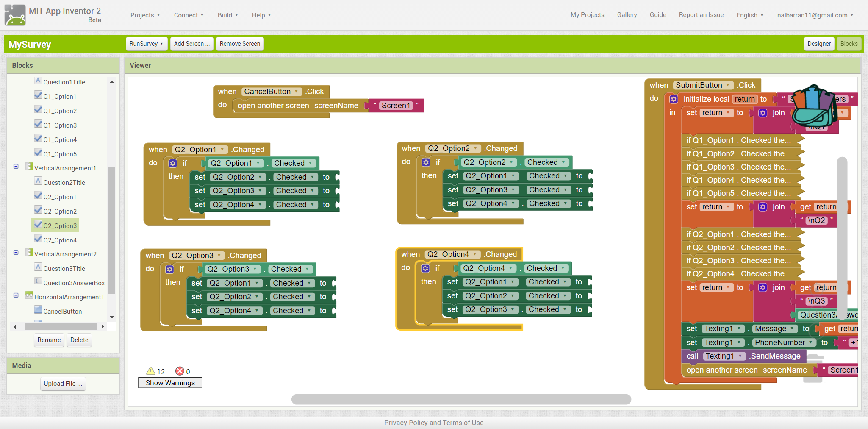Viewport: 868px width, 429px height.
Task: Collapse HorizontalArrangement1 tree node
Action: (16, 295)
